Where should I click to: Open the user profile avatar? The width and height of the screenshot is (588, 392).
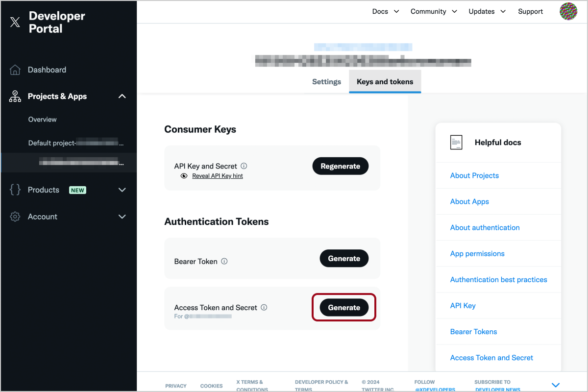tap(568, 11)
